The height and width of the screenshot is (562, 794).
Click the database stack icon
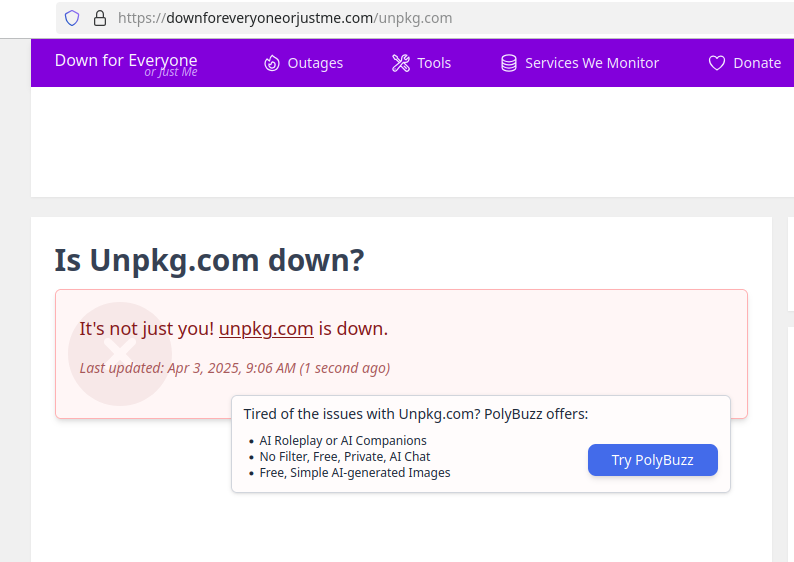click(x=509, y=63)
